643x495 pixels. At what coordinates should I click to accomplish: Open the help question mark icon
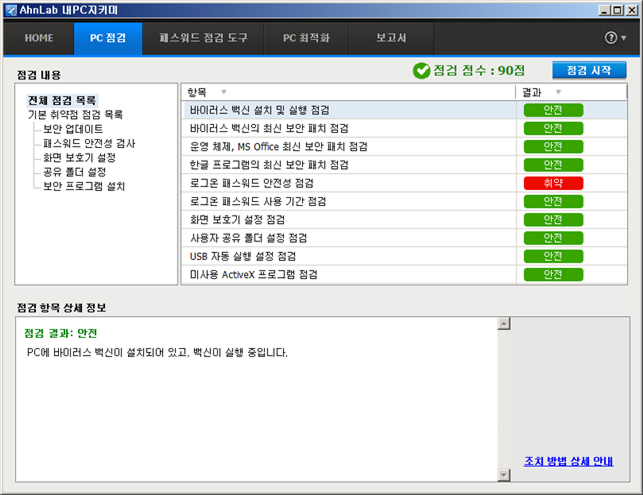coord(611,38)
